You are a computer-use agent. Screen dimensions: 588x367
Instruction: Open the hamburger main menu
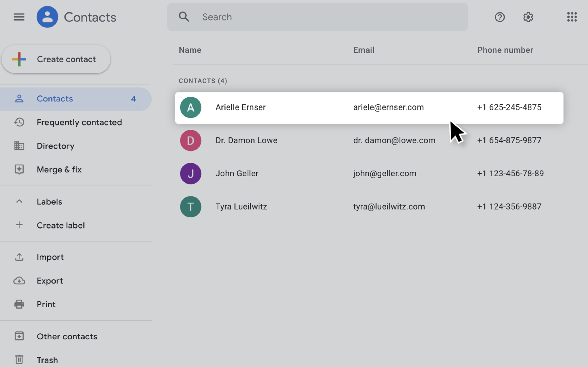click(x=19, y=17)
